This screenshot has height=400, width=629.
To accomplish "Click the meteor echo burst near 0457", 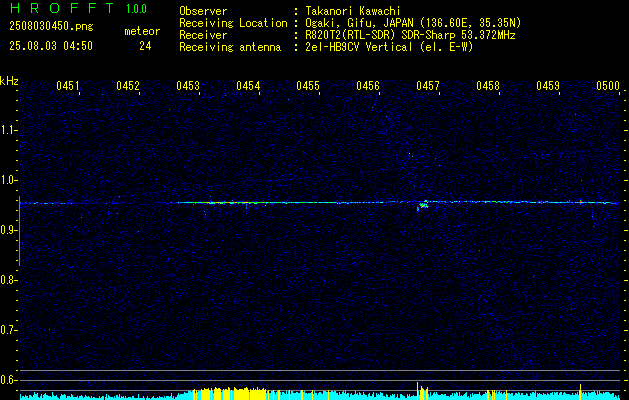I will click(423, 206).
